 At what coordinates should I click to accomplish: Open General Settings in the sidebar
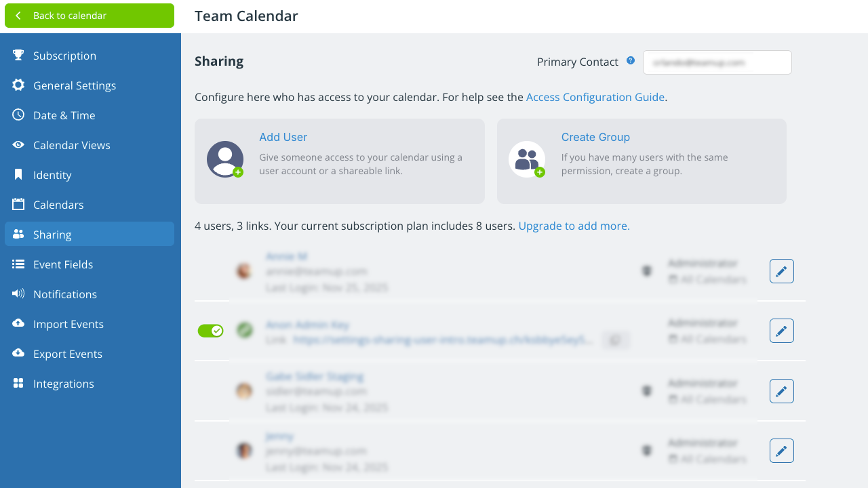pos(74,85)
